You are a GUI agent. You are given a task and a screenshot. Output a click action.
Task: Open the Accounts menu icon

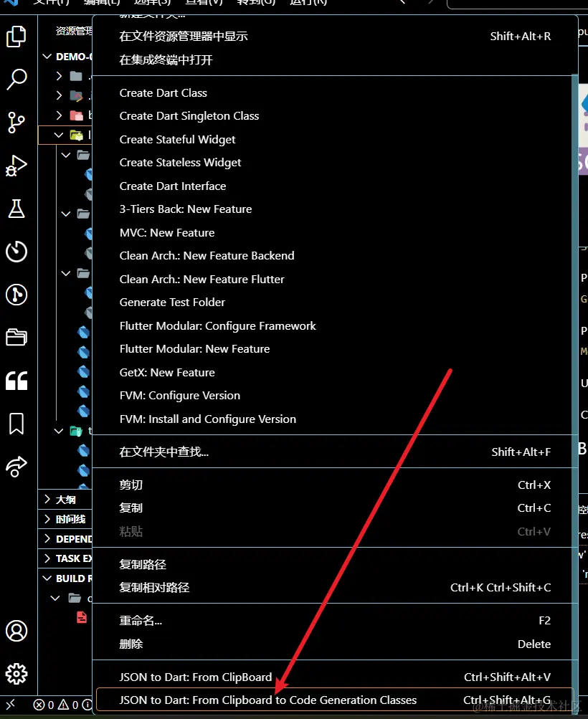click(16, 631)
